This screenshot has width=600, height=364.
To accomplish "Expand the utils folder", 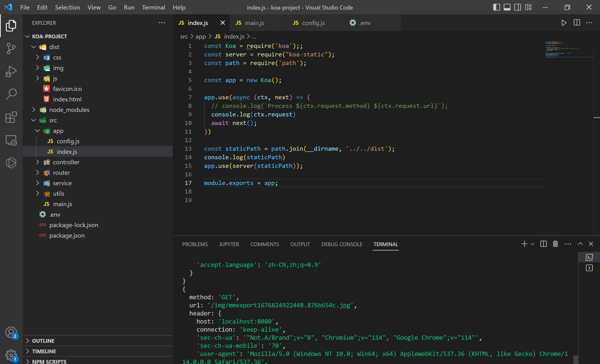I will tap(37, 193).
